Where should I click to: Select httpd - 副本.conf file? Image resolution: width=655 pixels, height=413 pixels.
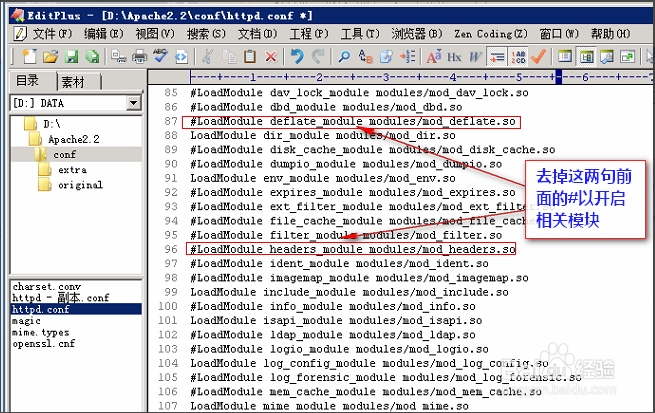pyautogui.click(x=61, y=298)
